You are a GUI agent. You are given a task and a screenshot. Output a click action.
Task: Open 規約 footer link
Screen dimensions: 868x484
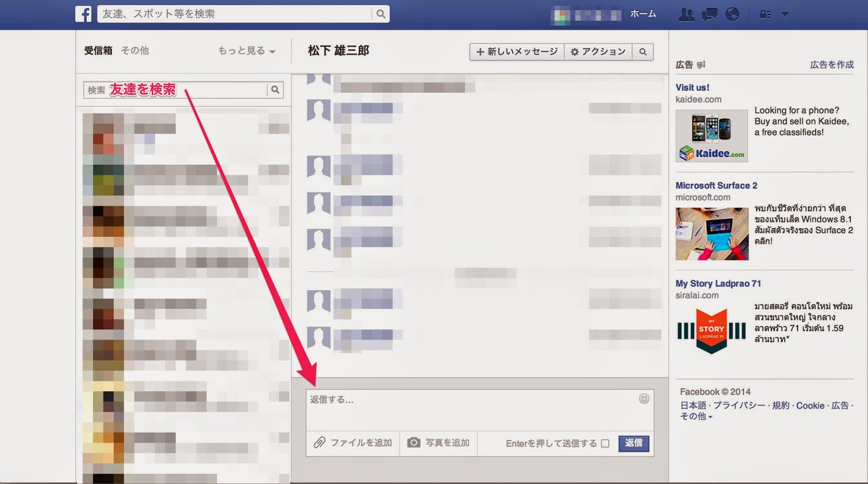pyautogui.click(x=781, y=405)
